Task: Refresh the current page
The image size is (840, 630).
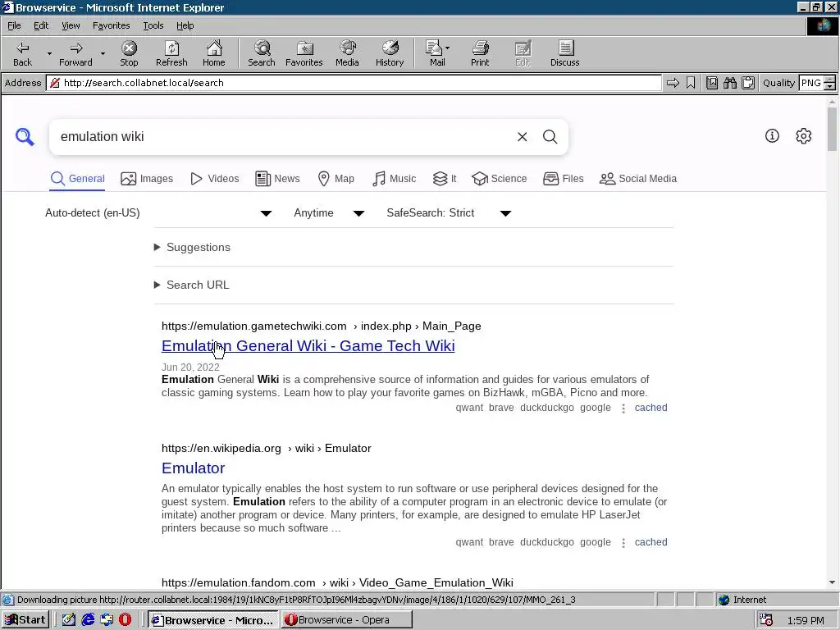Action: point(171,54)
